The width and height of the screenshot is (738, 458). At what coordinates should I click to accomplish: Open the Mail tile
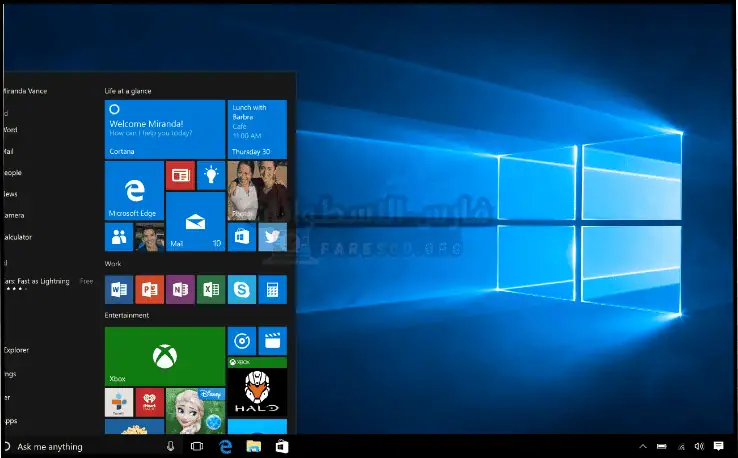pos(195,220)
